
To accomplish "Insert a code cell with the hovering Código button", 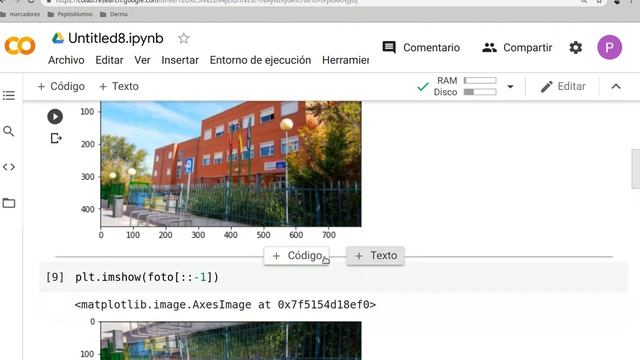I will tap(297, 256).
